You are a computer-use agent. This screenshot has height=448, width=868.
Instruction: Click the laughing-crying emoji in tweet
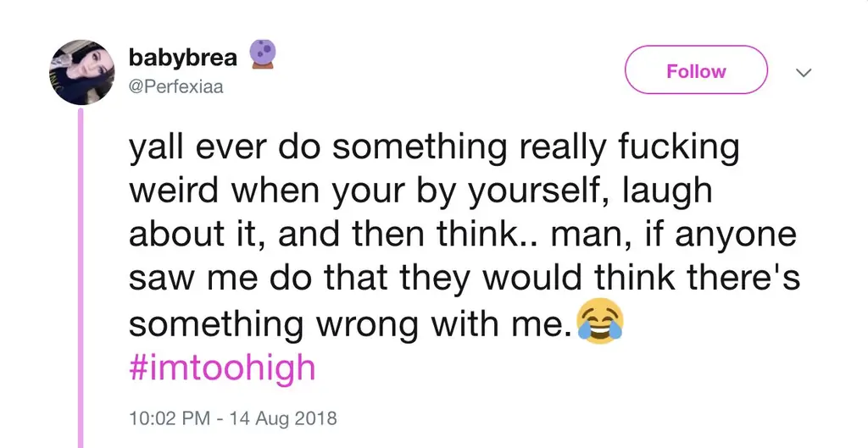(x=600, y=320)
